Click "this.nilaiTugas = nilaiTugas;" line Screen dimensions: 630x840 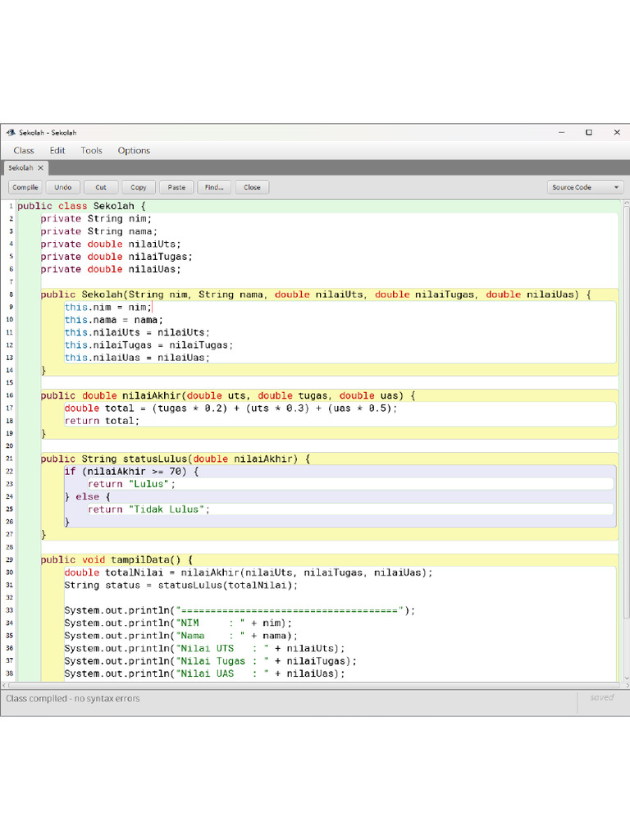tap(149, 345)
